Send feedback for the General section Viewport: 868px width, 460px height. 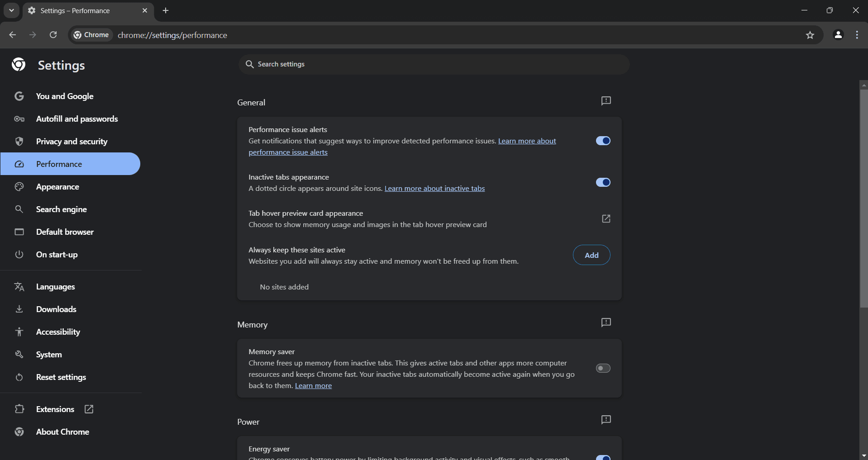click(606, 101)
